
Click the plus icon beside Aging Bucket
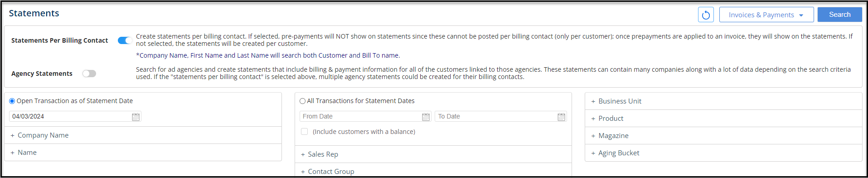593,153
